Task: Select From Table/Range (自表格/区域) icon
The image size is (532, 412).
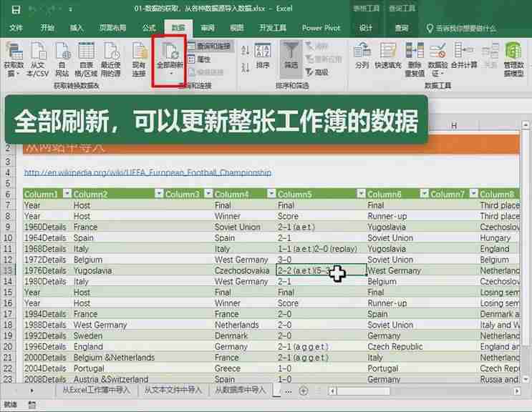Action: coord(86,59)
